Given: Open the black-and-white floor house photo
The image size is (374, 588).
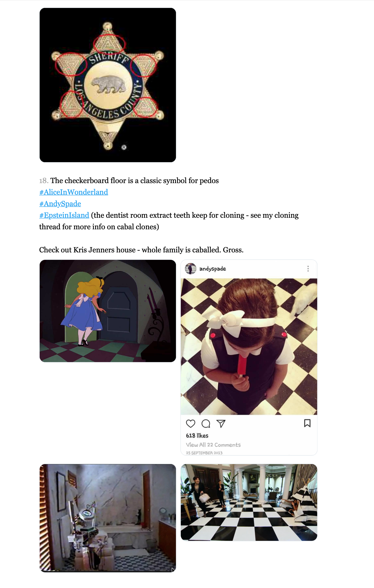Looking at the screenshot, I should [249, 503].
